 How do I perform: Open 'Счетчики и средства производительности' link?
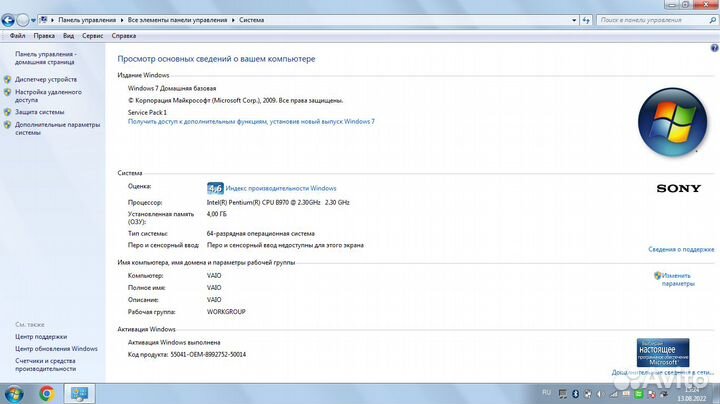(x=45, y=365)
